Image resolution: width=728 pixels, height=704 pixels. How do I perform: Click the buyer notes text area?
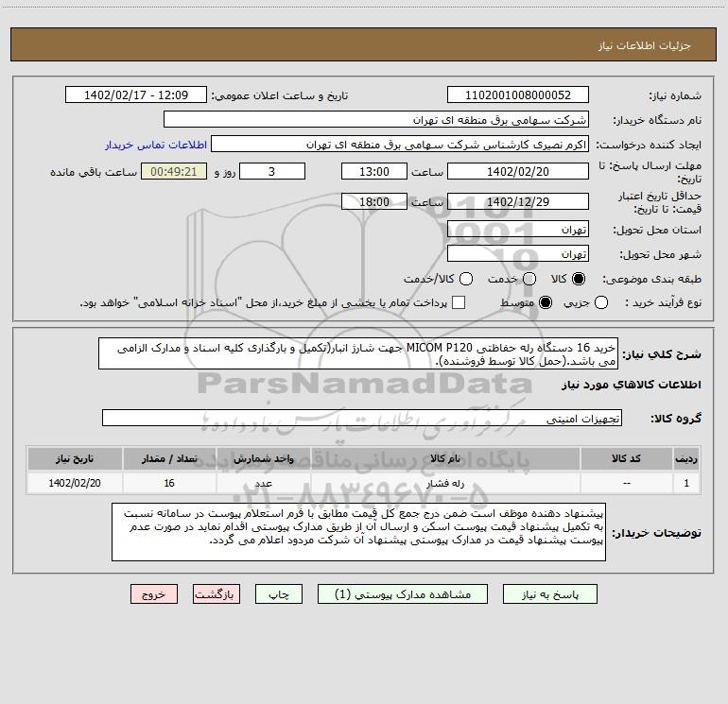pyautogui.click(x=358, y=532)
